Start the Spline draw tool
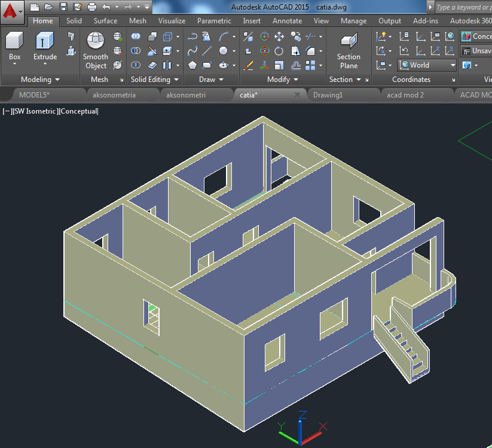This screenshot has width=492, height=448. [x=192, y=51]
